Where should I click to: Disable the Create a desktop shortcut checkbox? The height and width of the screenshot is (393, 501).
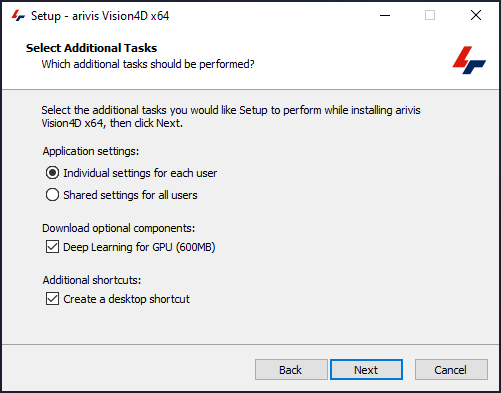click(52, 299)
